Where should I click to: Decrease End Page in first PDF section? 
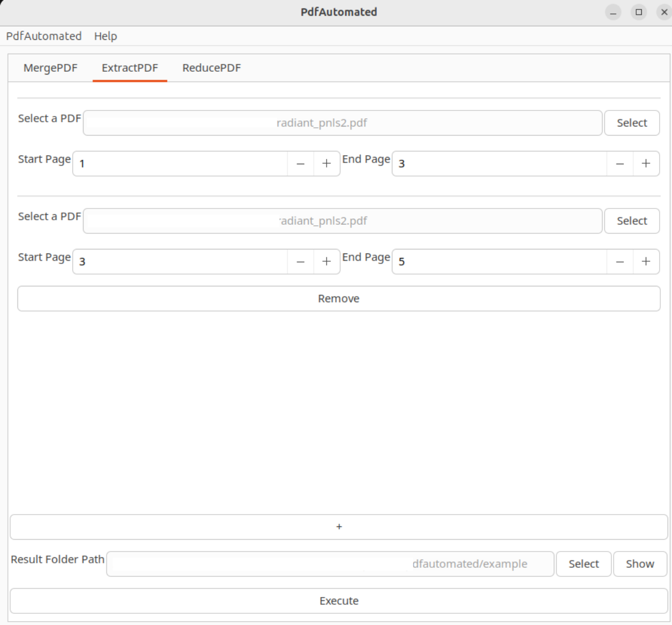[620, 164]
